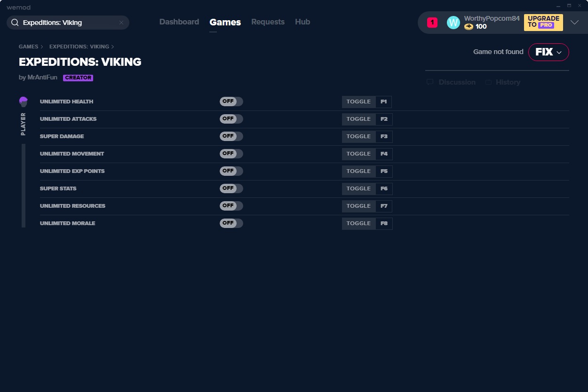Click the Unlimited Movement label

point(72,154)
